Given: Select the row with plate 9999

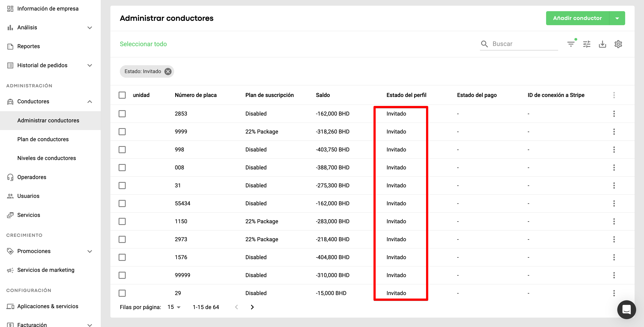Looking at the screenshot, I should (122, 132).
